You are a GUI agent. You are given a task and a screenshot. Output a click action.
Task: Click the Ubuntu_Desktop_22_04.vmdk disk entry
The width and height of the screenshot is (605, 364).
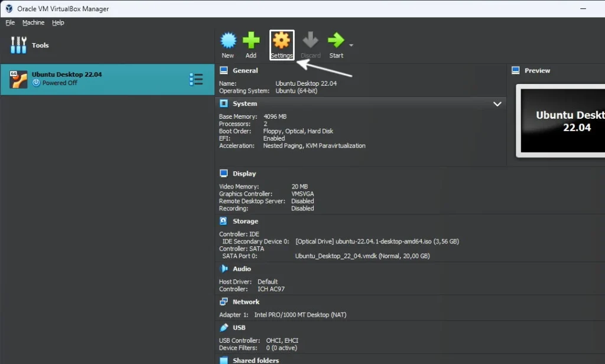tap(362, 255)
